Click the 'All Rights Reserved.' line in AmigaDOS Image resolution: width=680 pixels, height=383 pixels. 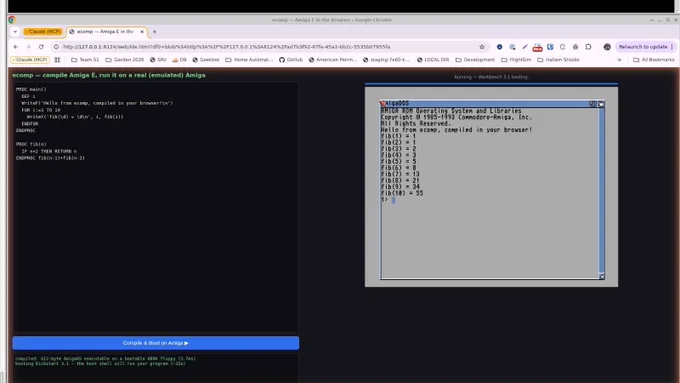click(x=416, y=124)
